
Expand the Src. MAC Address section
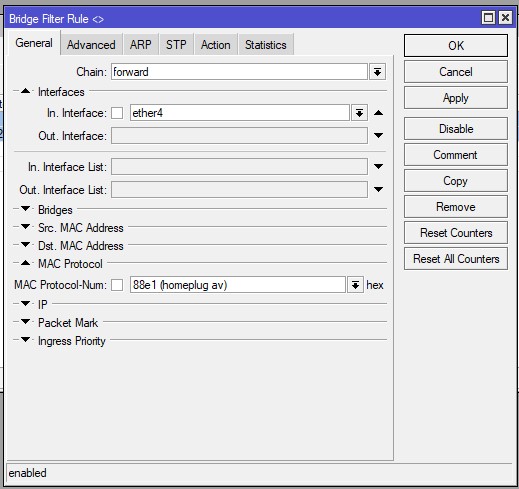pos(26,227)
